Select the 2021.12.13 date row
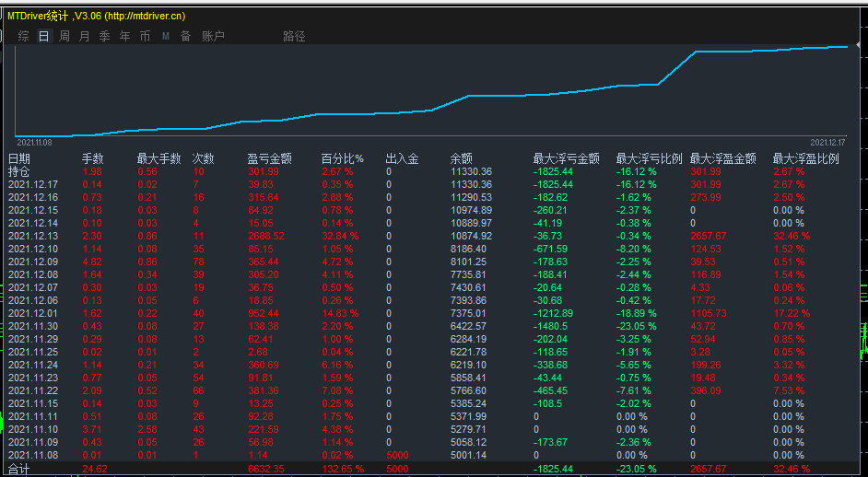 [x=33, y=236]
